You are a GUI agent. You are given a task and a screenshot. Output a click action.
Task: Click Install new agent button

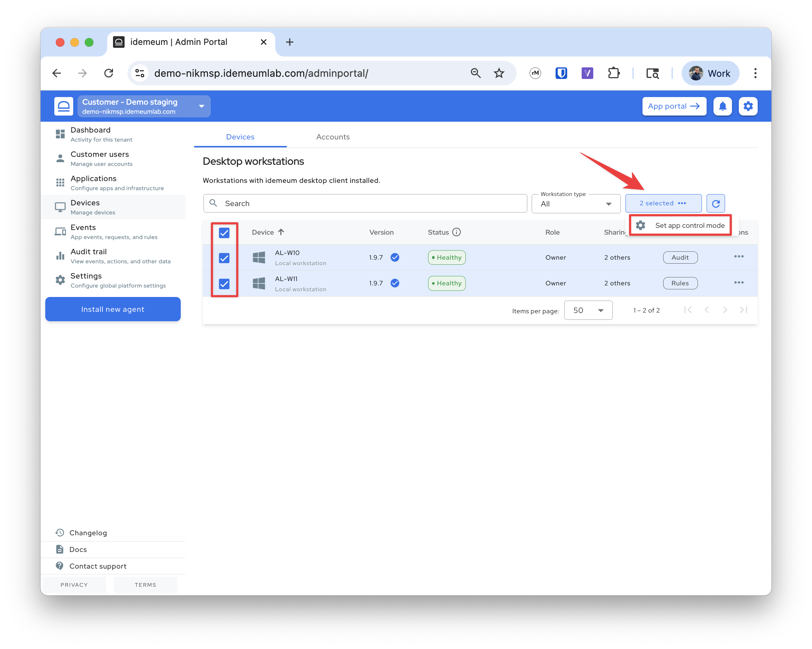[113, 309]
